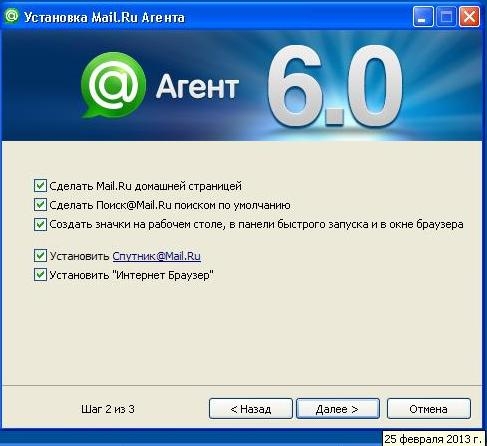This screenshot has width=487, height=446.
Task: Deselect 'Установить "Интернет Браузер"' option
Action: tap(40, 275)
